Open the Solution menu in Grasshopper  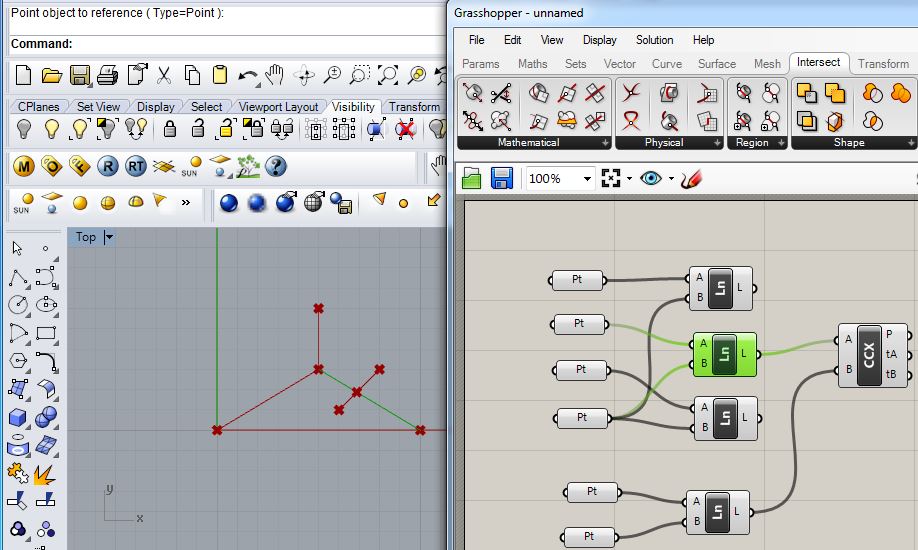click(x=655, y=40)
